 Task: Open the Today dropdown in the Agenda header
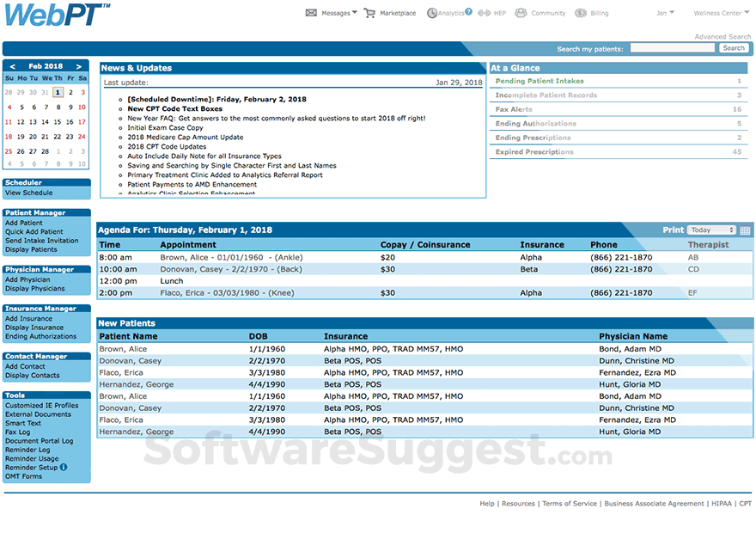click(710, 230)
